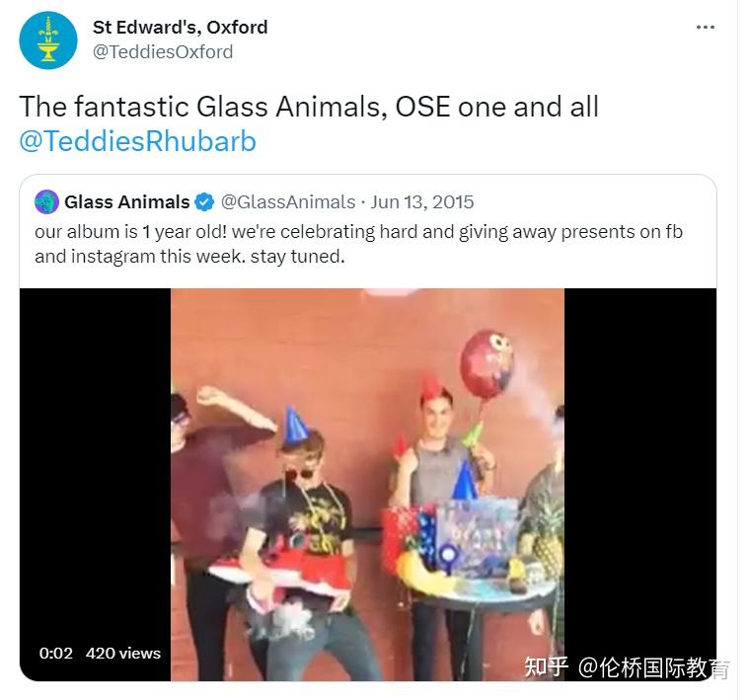Click the red balloon in video
Viewport: 749px width, 700px height.
(x=487, y=364)
